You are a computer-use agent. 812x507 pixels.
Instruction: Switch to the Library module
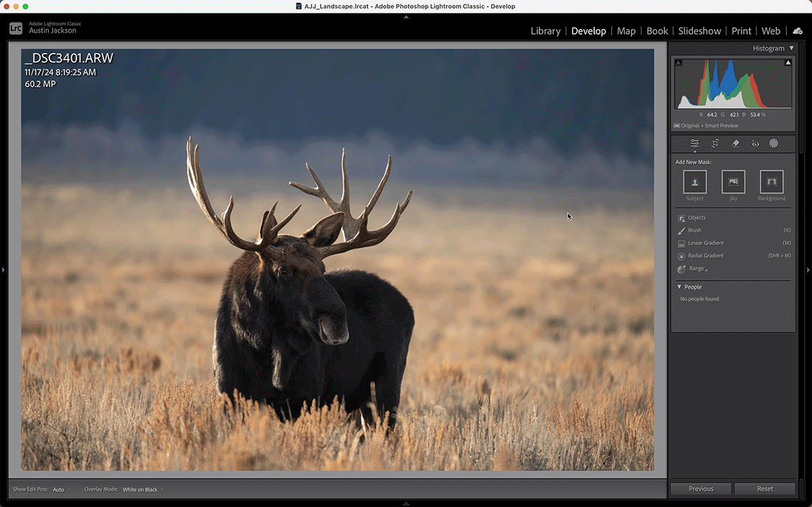pyautogui.click(x=545, y=31)
